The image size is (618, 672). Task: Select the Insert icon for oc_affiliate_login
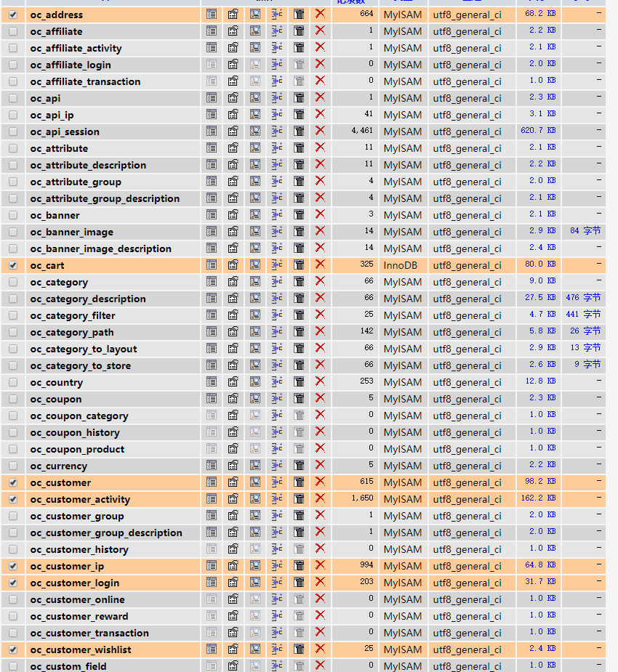pos(277,64)
